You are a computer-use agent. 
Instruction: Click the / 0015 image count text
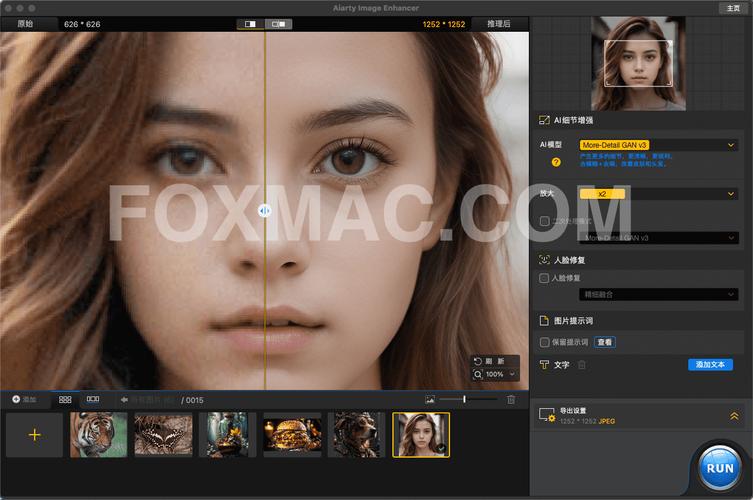click(192, 400)
